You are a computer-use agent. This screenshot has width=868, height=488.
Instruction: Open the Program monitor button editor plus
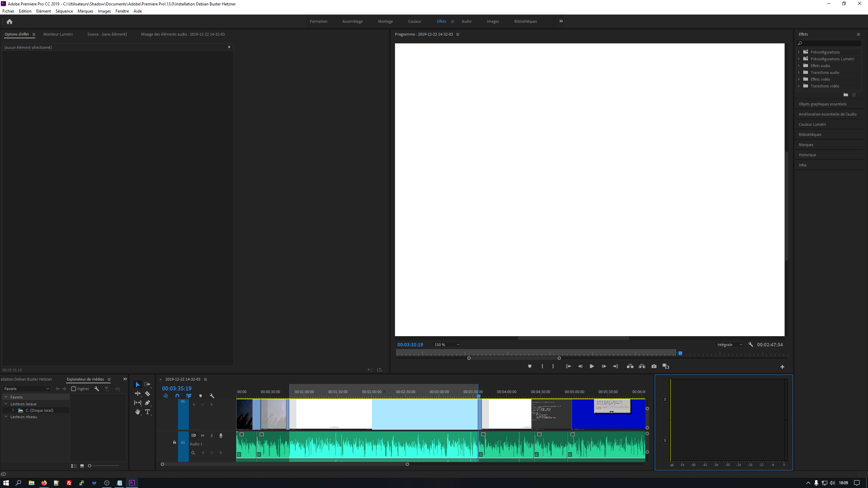[782, 367]
